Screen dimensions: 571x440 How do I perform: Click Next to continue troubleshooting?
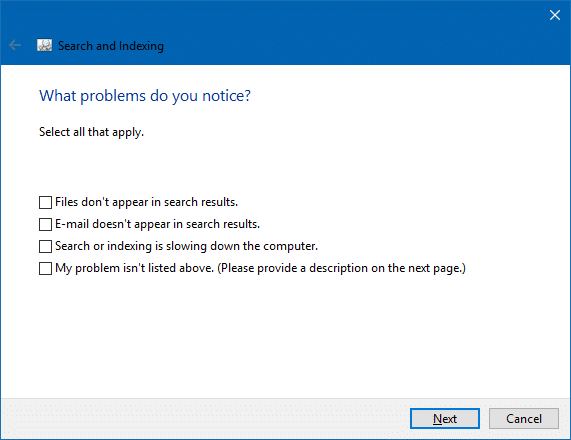[x=445, y=419]
